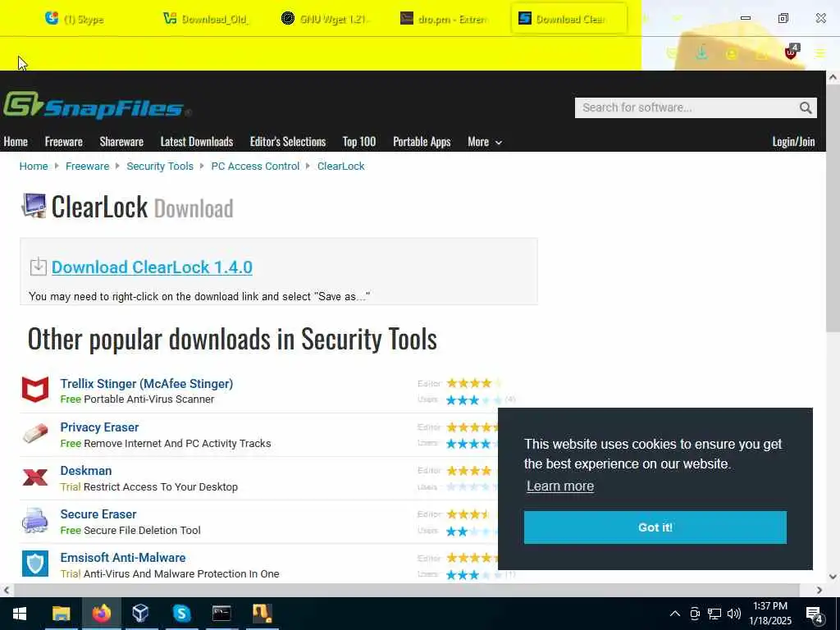This screenshot has height=630, width=840.
Task: Click the ClearLock breadcrumb link
Action: coord(340,166)
